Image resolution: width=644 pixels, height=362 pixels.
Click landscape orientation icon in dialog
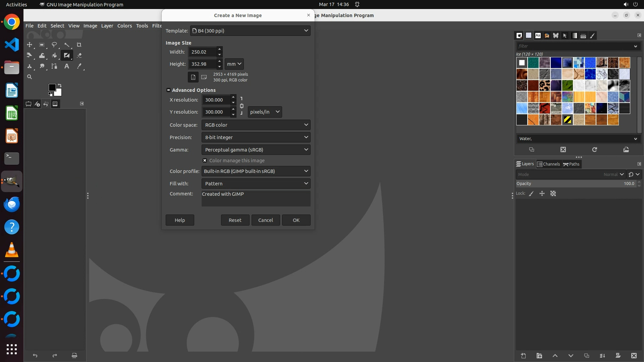click(204, 77)
